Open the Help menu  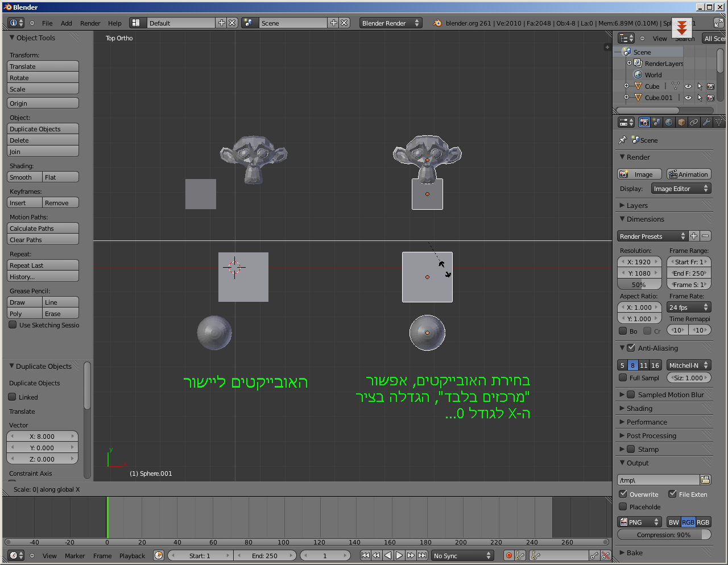pos(115,23)
